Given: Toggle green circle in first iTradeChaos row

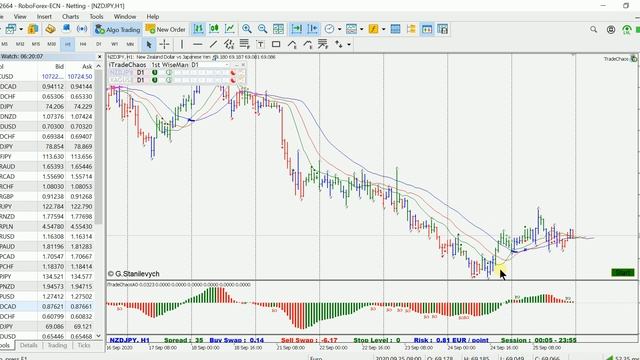Looking at the screenshot, I should point(155,73).
